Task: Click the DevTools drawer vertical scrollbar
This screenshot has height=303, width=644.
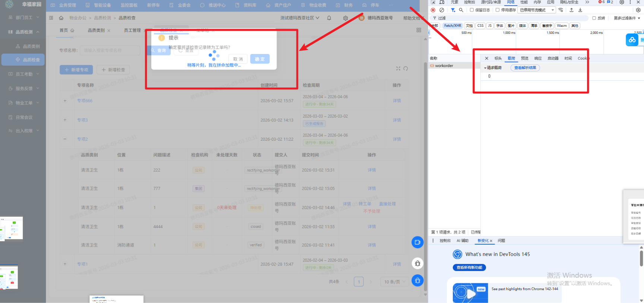Action: (641, 258)
